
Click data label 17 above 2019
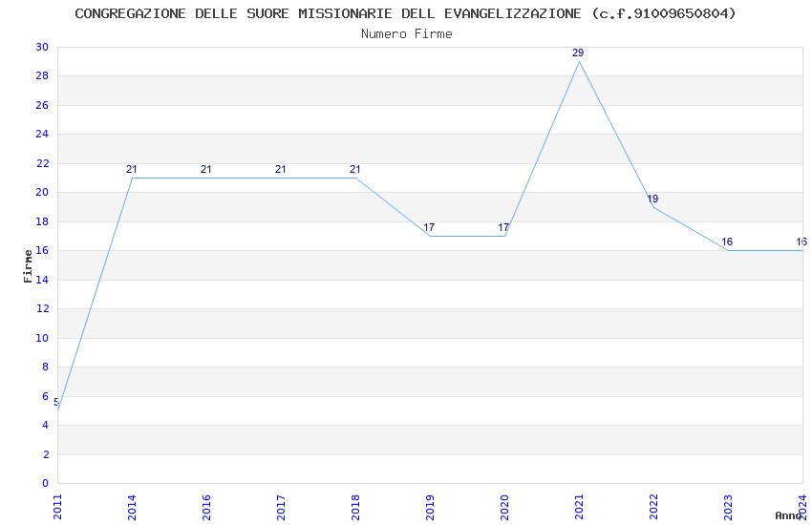pos(429,227)
